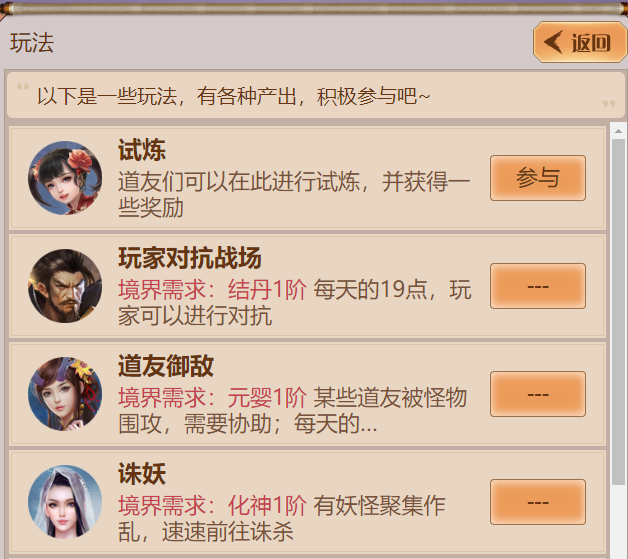Viewport: 628px width, 559px height.
Task: Click the 玩法 panel heading
Action: [32, 43]
